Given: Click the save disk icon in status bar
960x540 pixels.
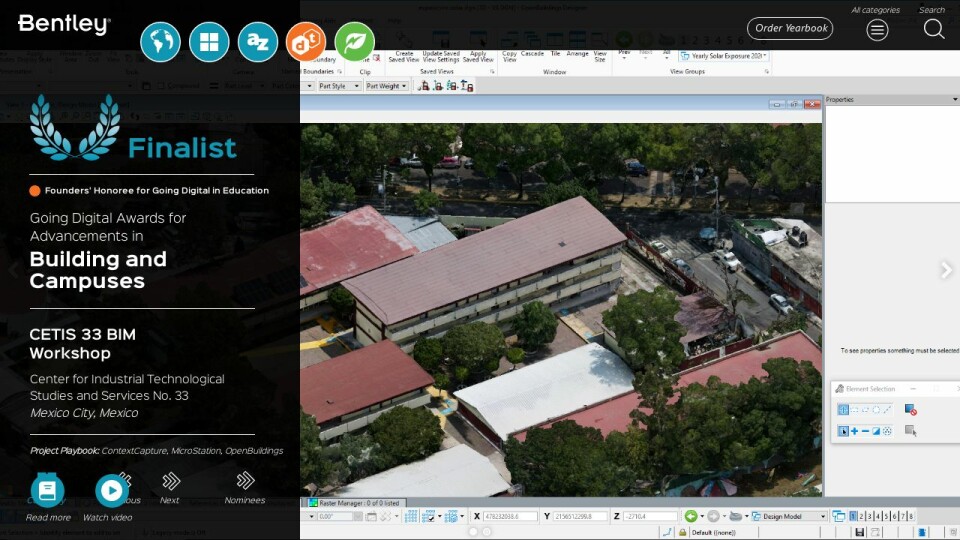Looking at the screenshot, I should 860,533.
